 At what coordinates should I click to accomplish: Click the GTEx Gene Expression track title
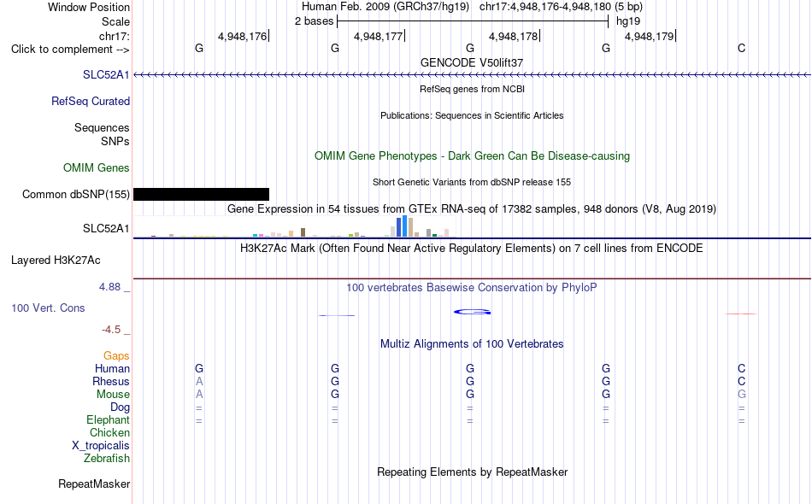(x=472, y=209)
